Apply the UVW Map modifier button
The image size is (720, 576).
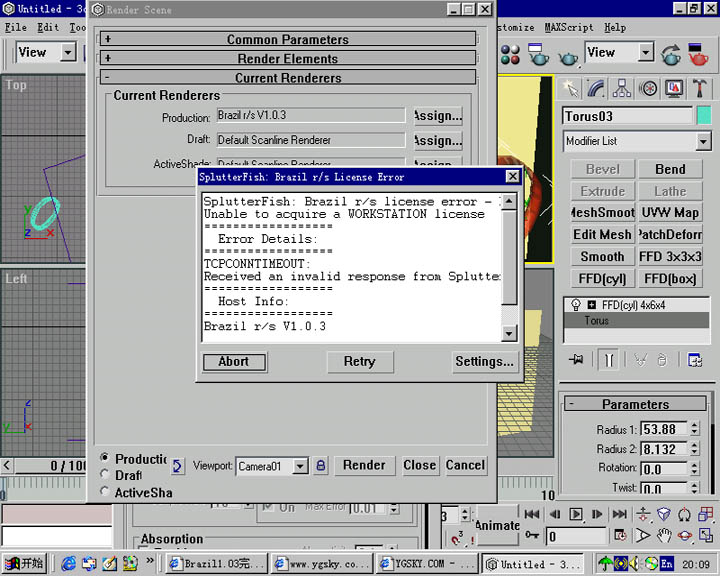(x=670, y=213)
